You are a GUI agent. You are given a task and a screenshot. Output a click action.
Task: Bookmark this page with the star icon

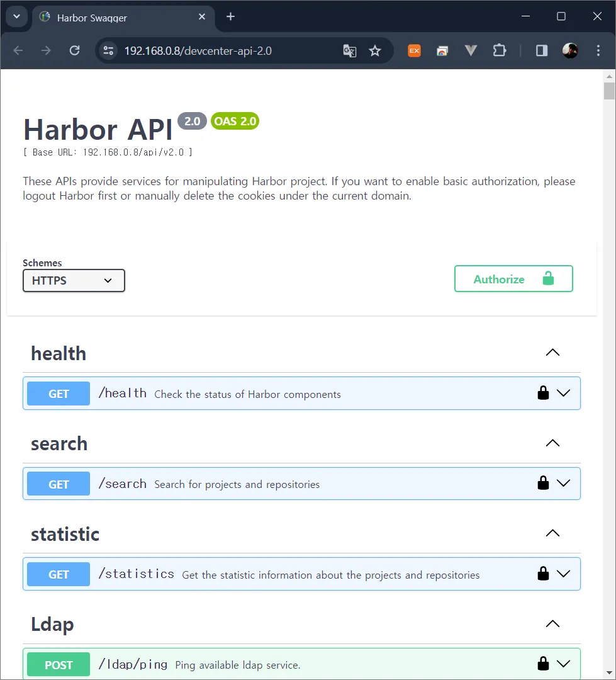coord(375,51)
